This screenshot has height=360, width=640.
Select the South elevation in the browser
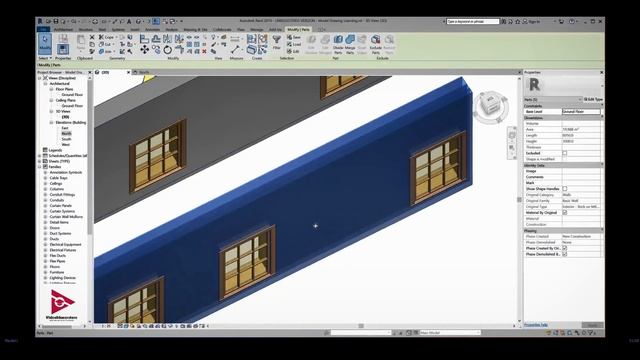(x=66, y=139)
